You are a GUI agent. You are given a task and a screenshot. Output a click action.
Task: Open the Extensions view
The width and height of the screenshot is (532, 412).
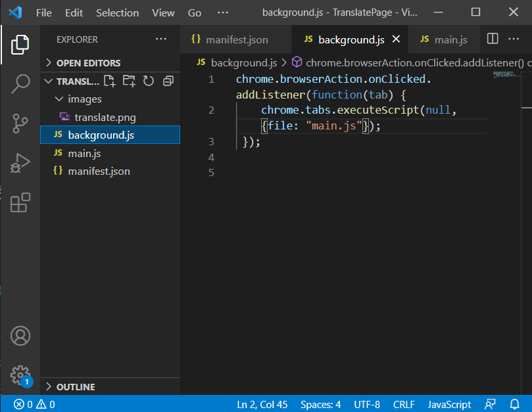click(20, 202)
